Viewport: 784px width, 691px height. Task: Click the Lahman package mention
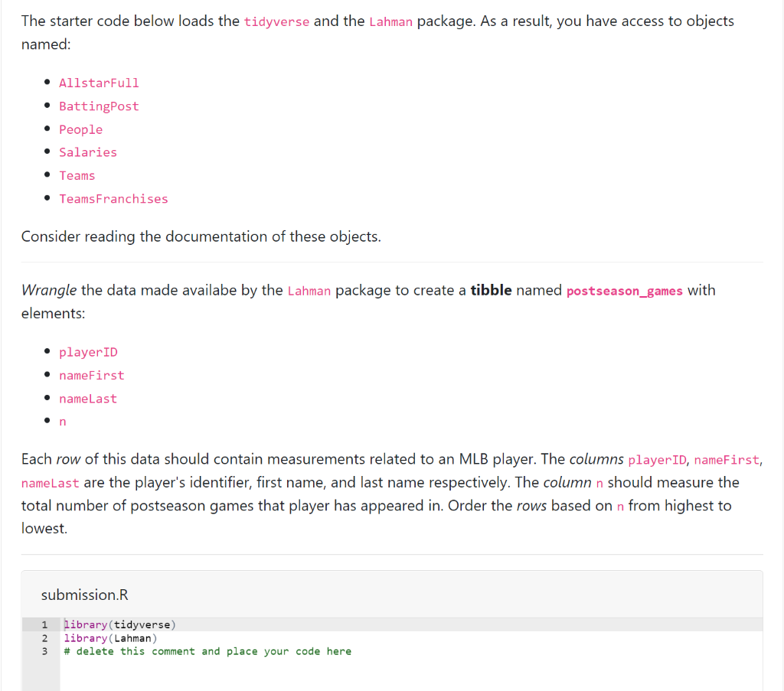(x=390, y=21)
